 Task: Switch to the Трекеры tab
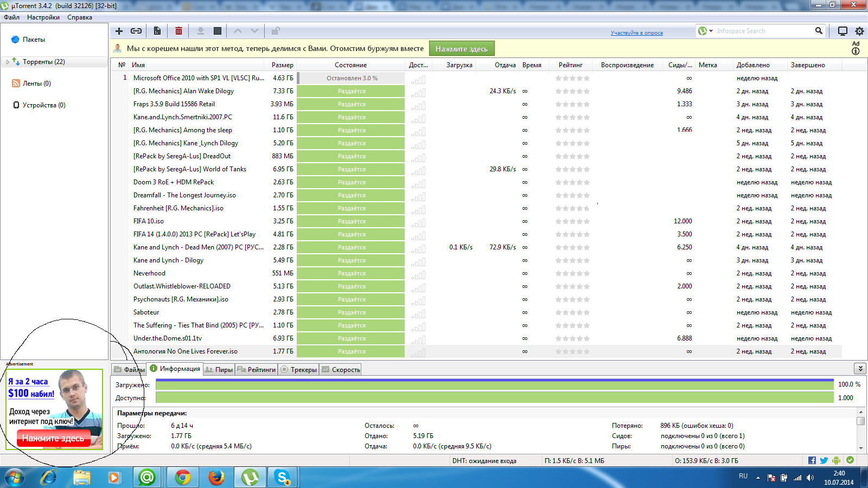(x=298, y=369)
